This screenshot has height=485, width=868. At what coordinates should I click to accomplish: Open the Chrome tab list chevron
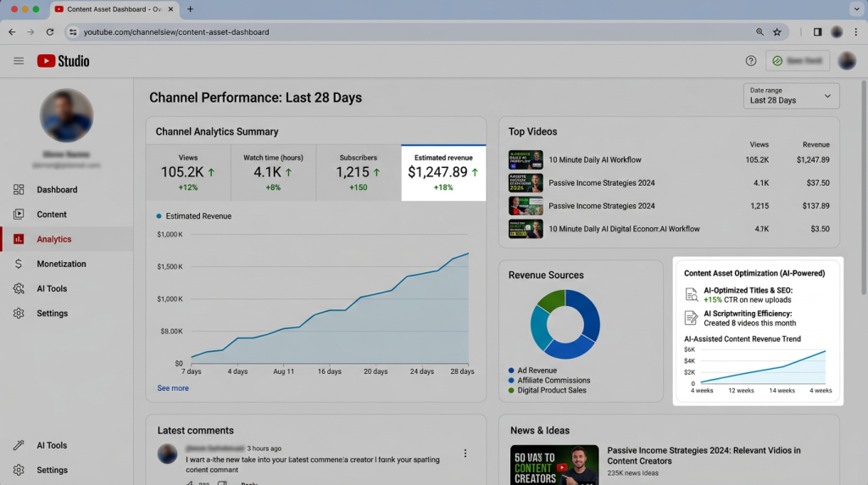[x=855, y=9]
